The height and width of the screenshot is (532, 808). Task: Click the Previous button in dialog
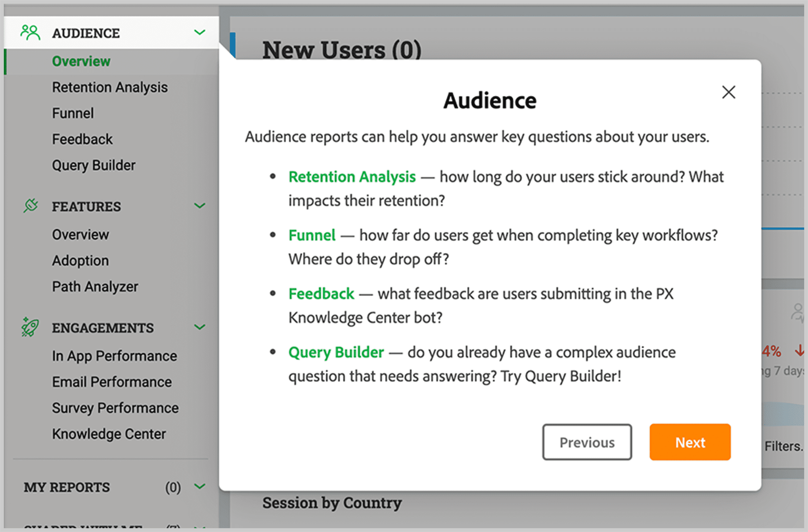(587, 442)
